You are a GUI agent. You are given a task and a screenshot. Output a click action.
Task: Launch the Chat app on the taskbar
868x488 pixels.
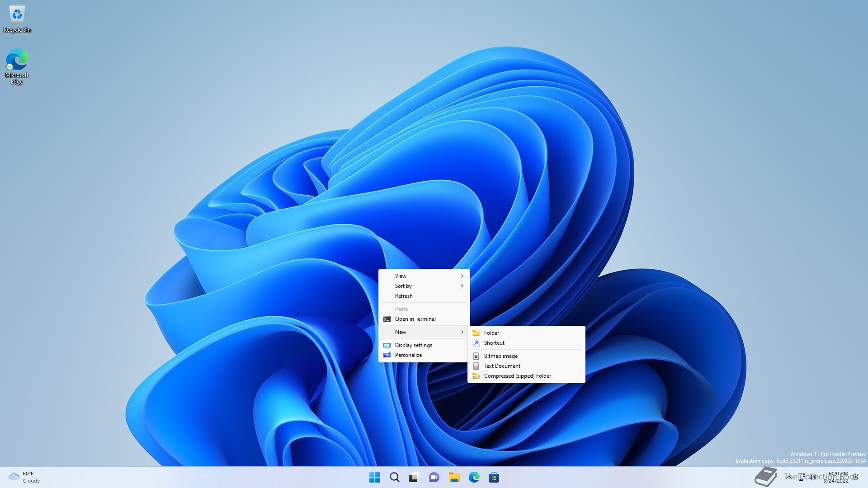434,477
